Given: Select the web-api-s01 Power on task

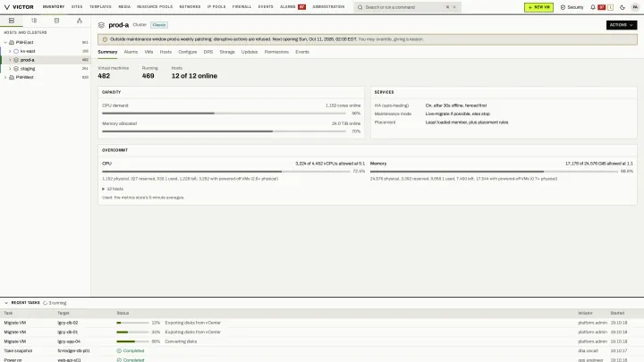Looking at the screenshot, I should (322, 359).
